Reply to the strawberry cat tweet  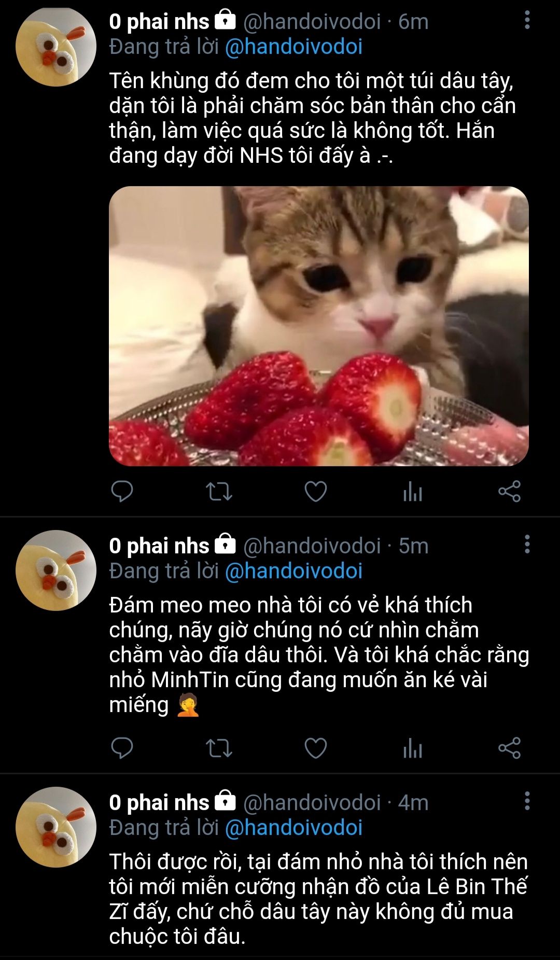pyautogui.click(x=122, y=491)
